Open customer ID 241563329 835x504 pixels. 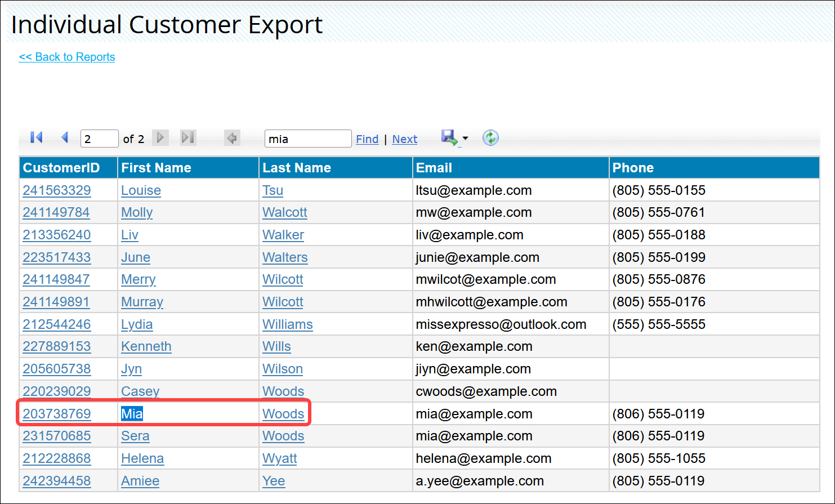[x=57, y=190]
